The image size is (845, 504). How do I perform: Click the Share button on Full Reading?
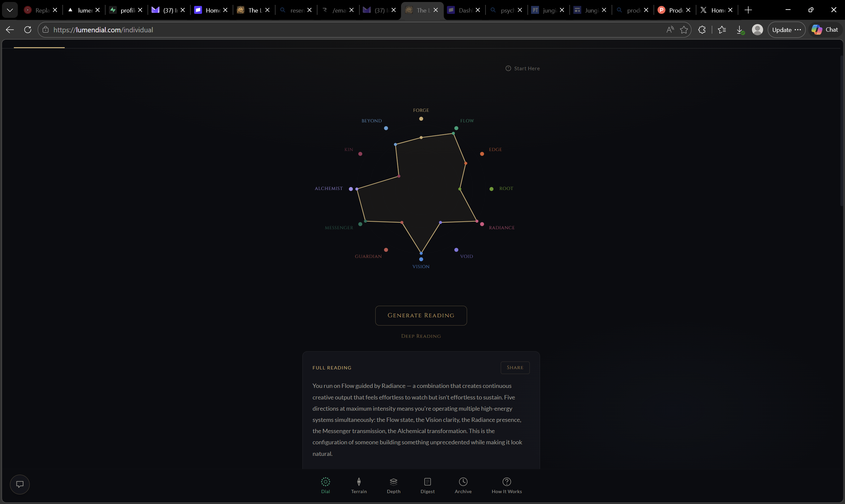(515, 367)
